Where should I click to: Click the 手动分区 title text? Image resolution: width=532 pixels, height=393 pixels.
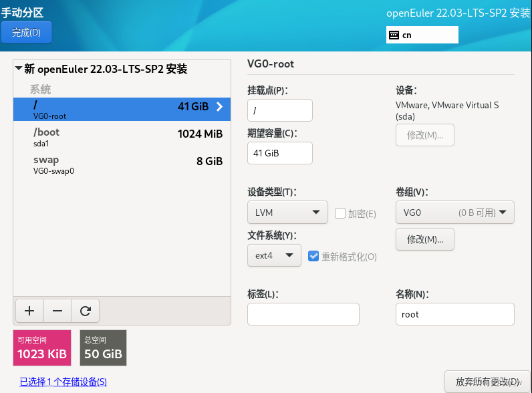(23, 13)
